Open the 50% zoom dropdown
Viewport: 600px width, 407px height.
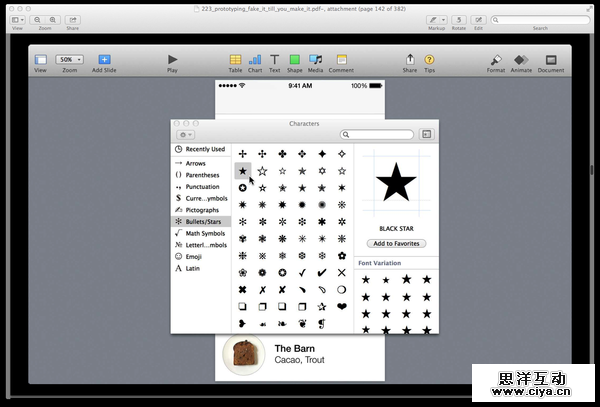69,60
